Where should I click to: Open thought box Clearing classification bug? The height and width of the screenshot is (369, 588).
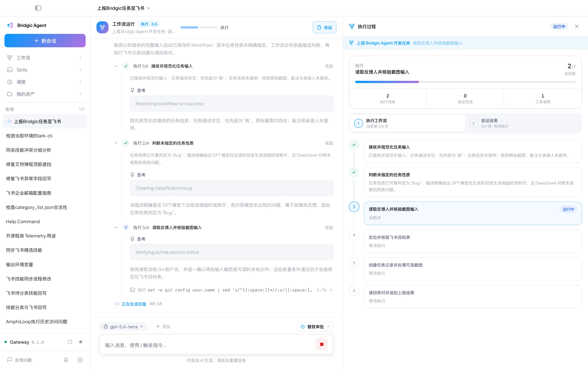(x=232, y=188)
